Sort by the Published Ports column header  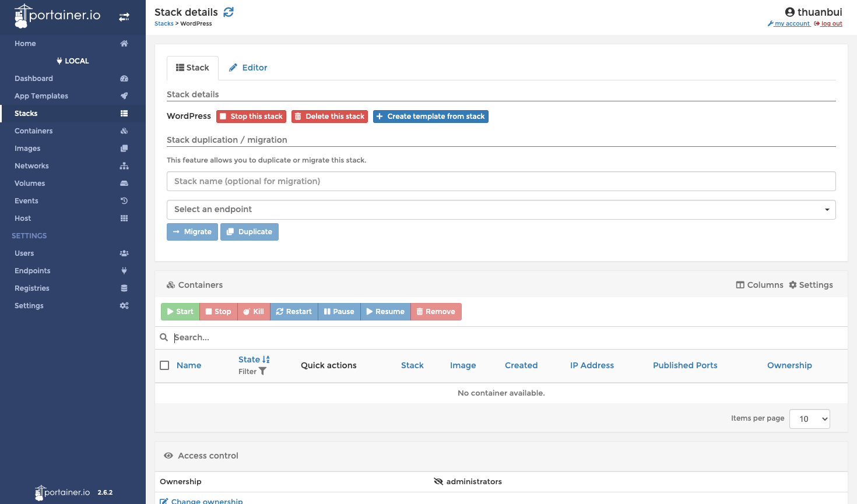(x=685, y=365)
